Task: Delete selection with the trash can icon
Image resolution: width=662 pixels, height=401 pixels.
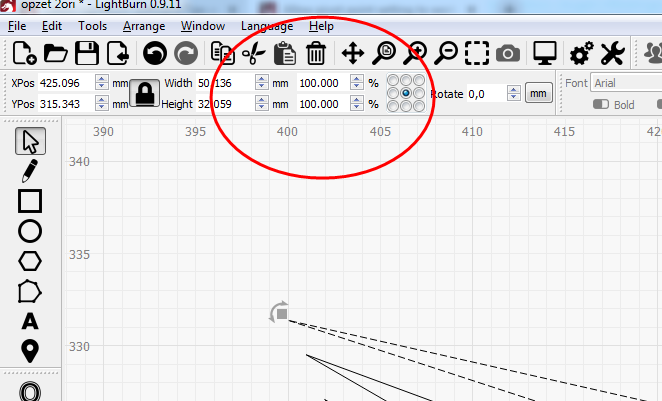Action: 315,53
